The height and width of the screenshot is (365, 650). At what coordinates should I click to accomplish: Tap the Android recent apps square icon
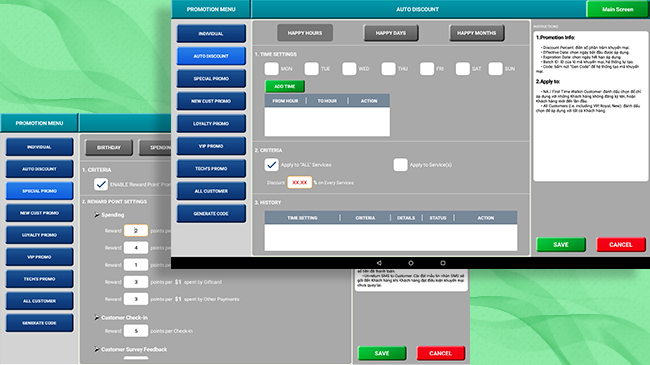point(443,263)
